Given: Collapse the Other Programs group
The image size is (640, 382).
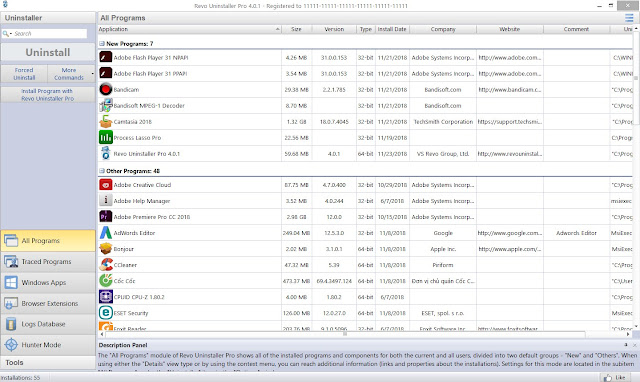Looking at the screenshot, I should (x=102, y=171).
